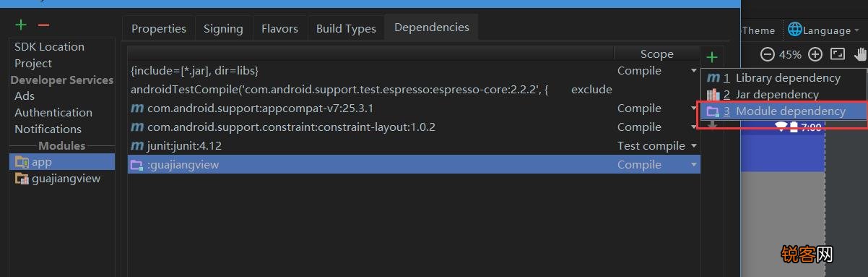Switch to the Build Types tab

tap(346, 29)
